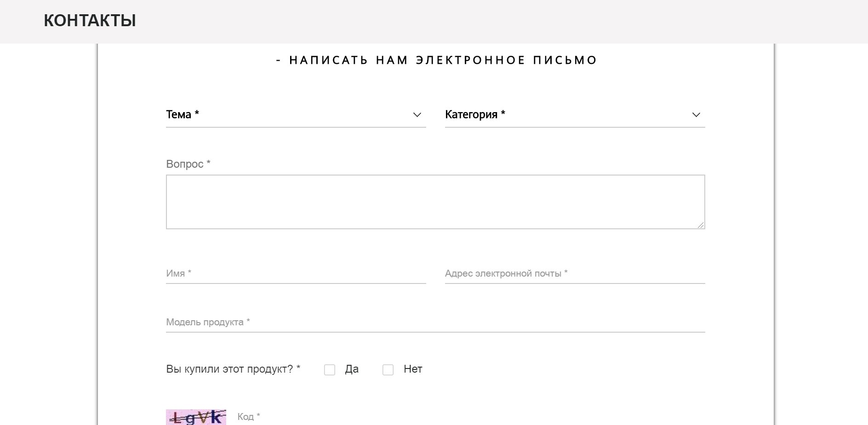
Task: Click the resize grip of the Вопрос textarea
Action: tap(701, 225)
